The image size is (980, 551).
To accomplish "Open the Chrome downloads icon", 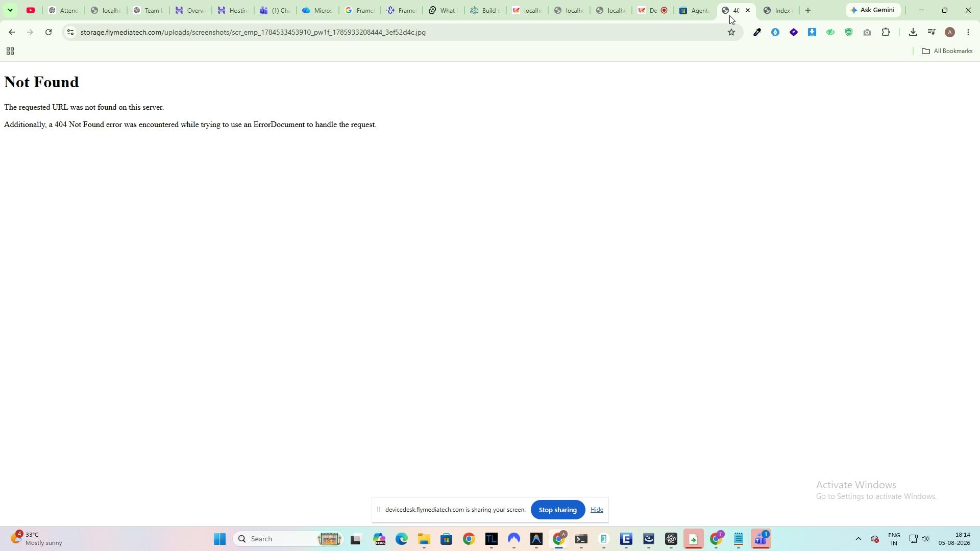I will click(913, 32).
